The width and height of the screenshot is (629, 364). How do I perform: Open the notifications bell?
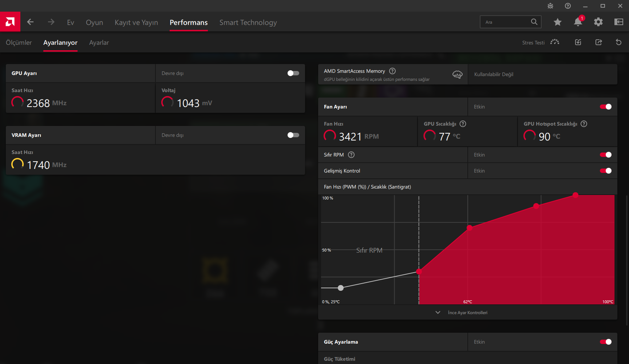point(578,22)
